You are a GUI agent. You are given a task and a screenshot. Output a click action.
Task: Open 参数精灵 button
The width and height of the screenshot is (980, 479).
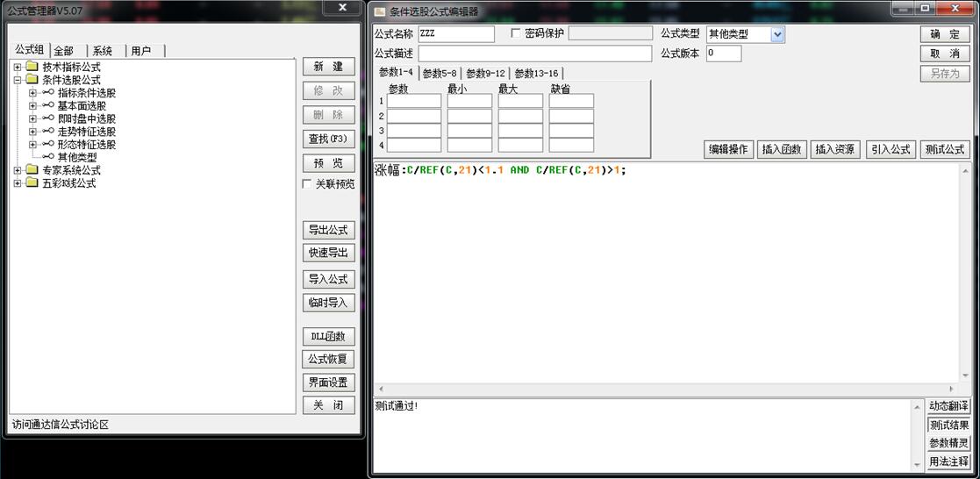948,443
